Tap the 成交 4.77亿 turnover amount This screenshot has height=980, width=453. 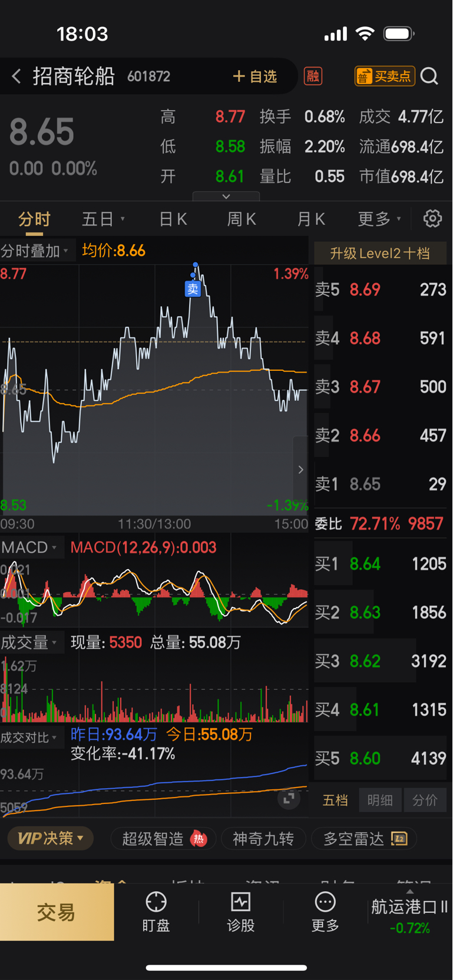tap(401, 117)
